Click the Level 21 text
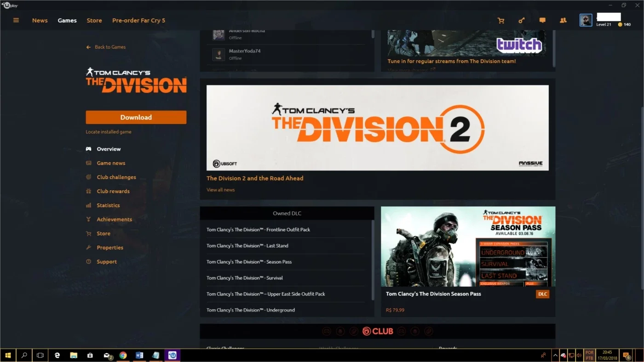This screenshot has width=644, height=362. (x=604, y=24)
